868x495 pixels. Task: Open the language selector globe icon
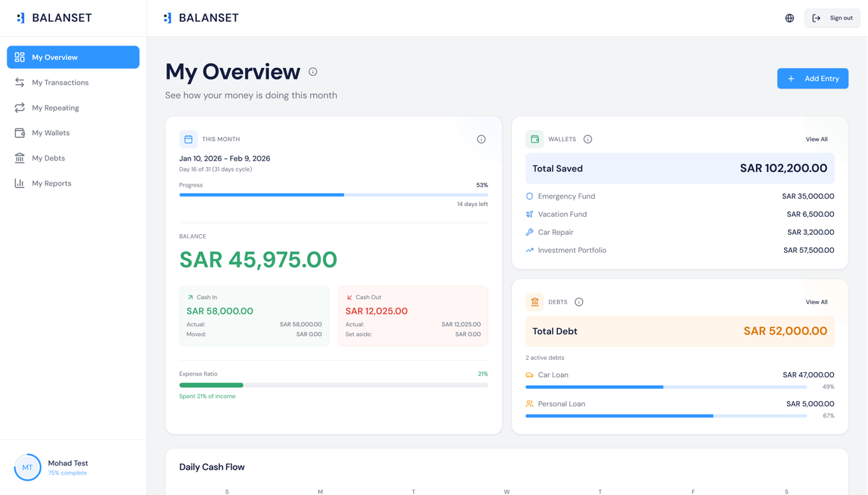coord(789,17)
